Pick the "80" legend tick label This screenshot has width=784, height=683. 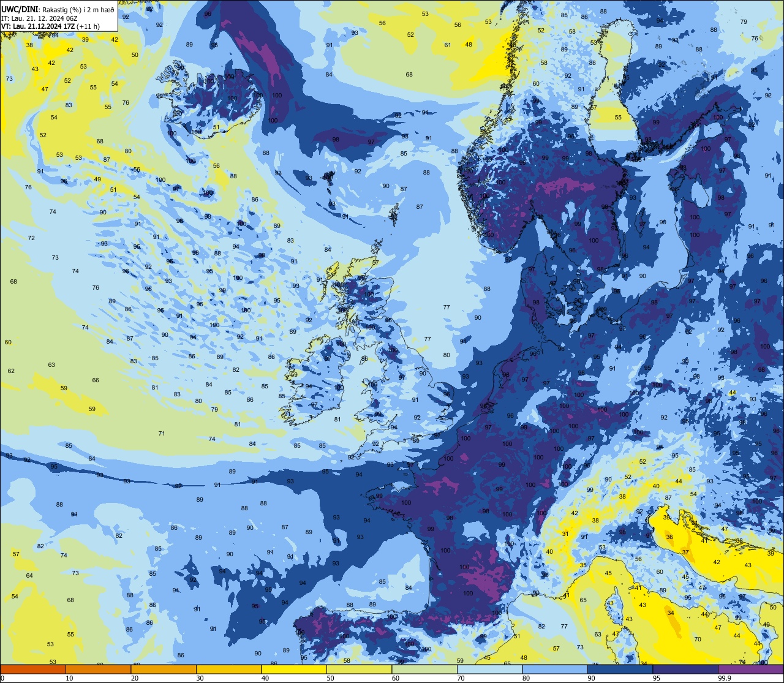coord(526,677)
